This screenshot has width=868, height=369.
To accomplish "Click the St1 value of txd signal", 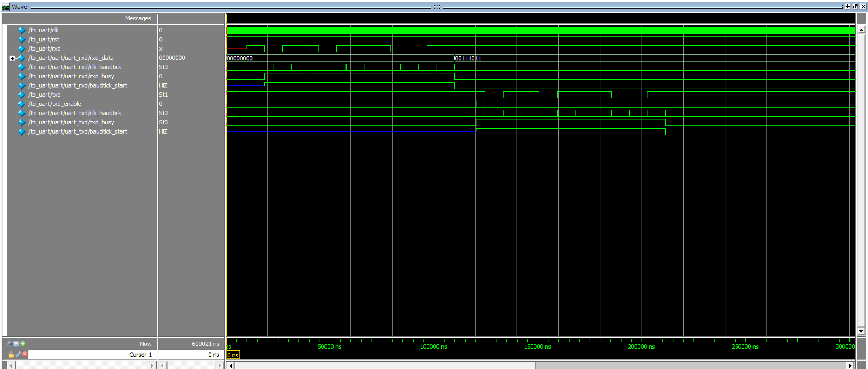I will coord(163,95).
